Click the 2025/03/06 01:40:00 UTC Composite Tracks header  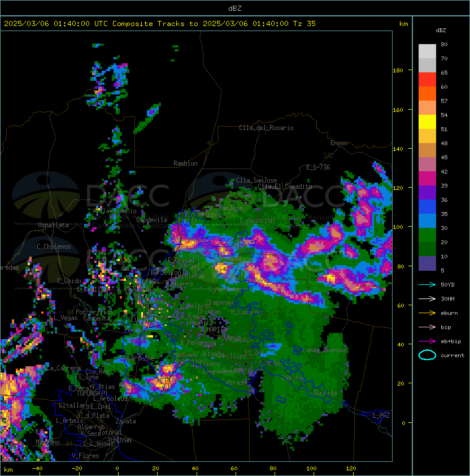[x=160, y=24]
